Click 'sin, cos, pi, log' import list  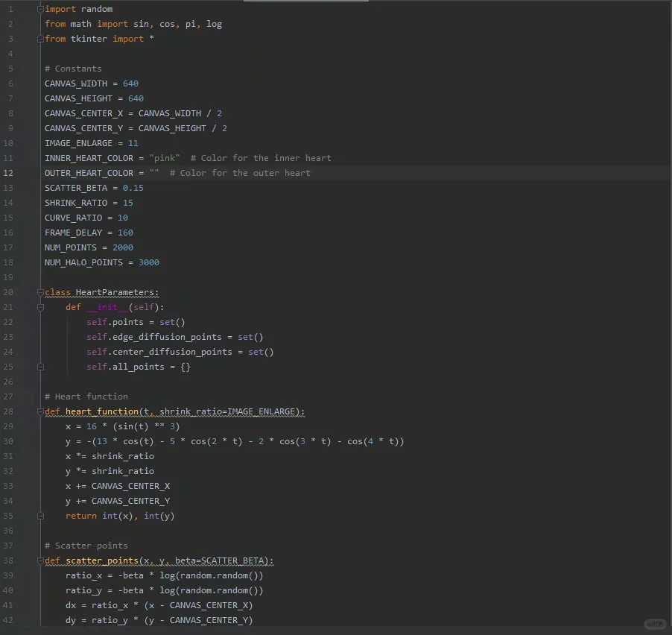tap(177, 24)
